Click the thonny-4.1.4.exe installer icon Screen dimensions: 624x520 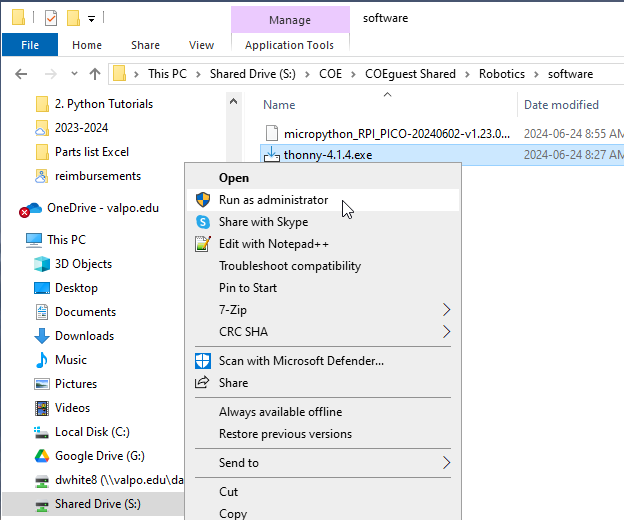(x=272, y=155)
